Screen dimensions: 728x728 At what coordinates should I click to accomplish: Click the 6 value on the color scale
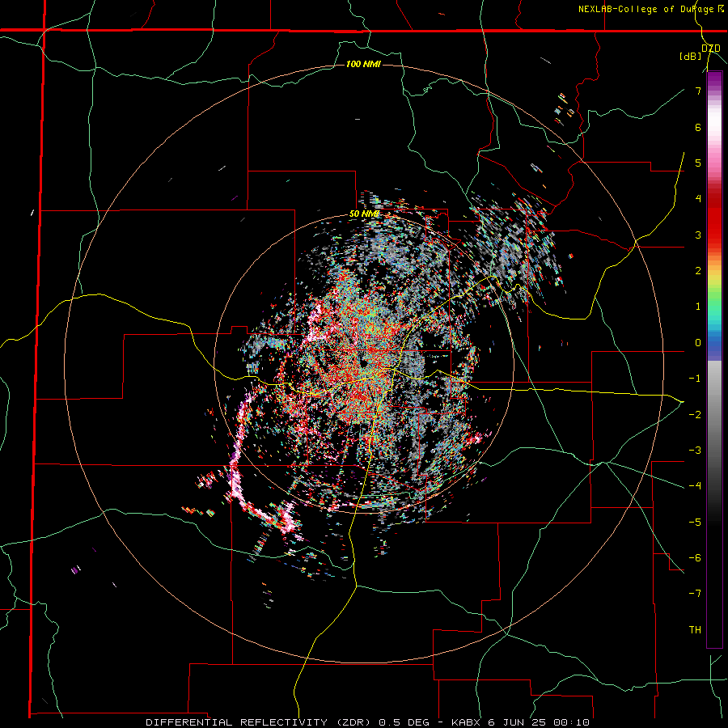(698, 127)
